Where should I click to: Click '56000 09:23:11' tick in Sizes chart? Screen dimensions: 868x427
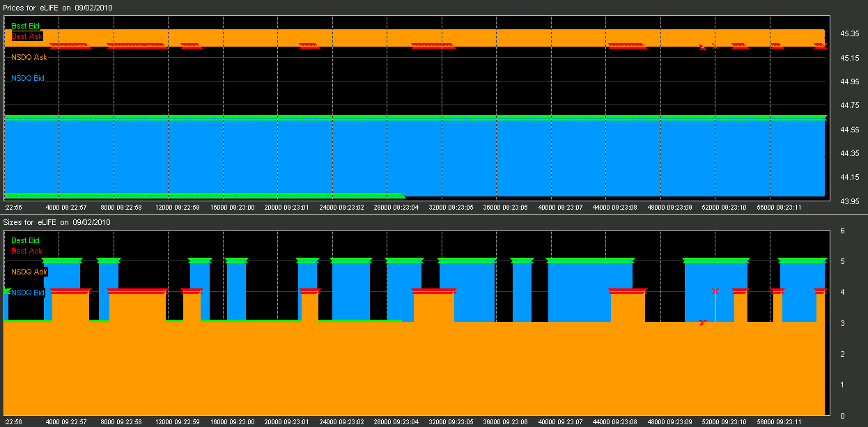(780, 422)
